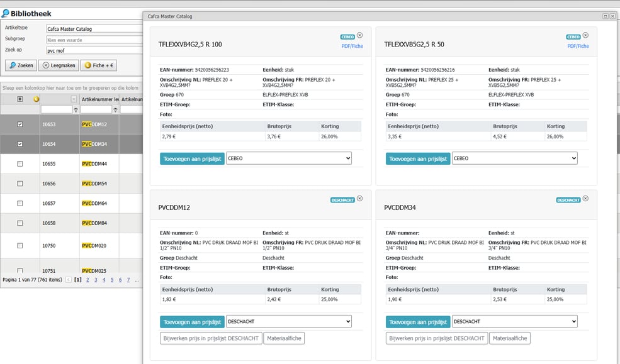Select PVCDDM54 cell in grid
The image size is (620, 364).
(x=99, y=183)
